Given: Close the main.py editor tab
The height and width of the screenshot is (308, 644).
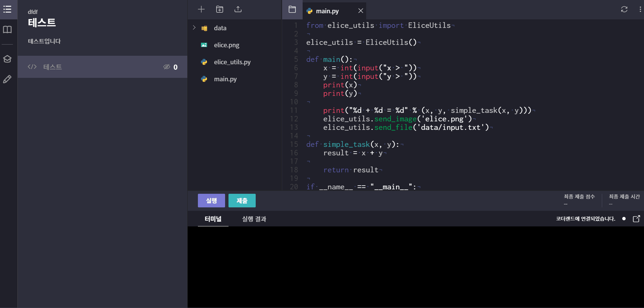Looking at the screenshot, I should point(361,11).
